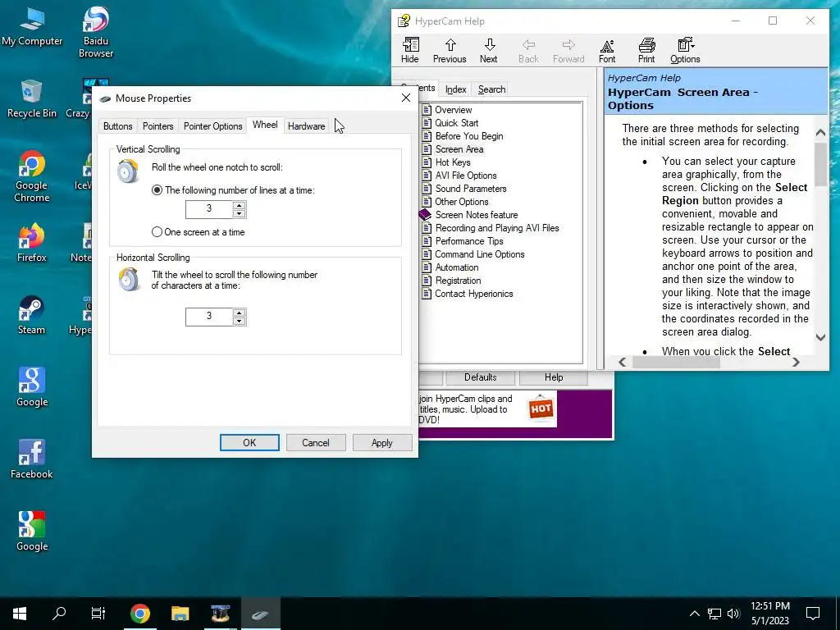Click the Help button in HyperCam window
Viewport: 840px width, 630px height.
(554, 377)
